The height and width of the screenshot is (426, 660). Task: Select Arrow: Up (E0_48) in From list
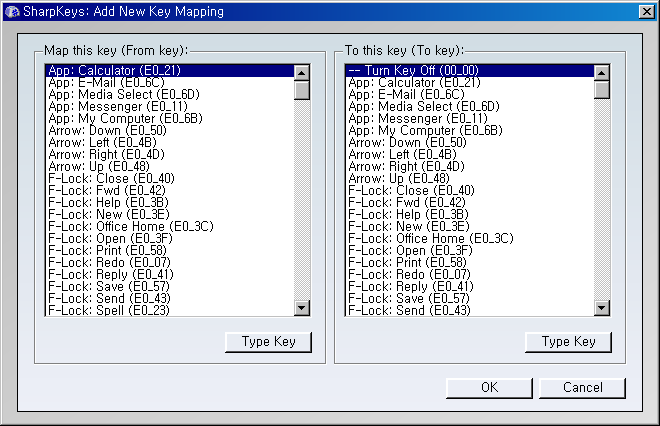tap(169, 166)
